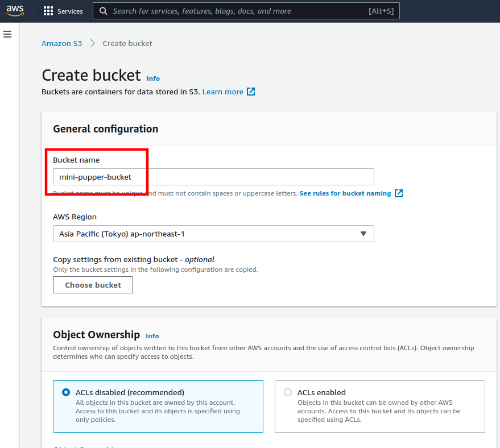Click the Create bucket breadcrumb text
This screenshot has height=448, width=500.
click(x=127, y=43)
